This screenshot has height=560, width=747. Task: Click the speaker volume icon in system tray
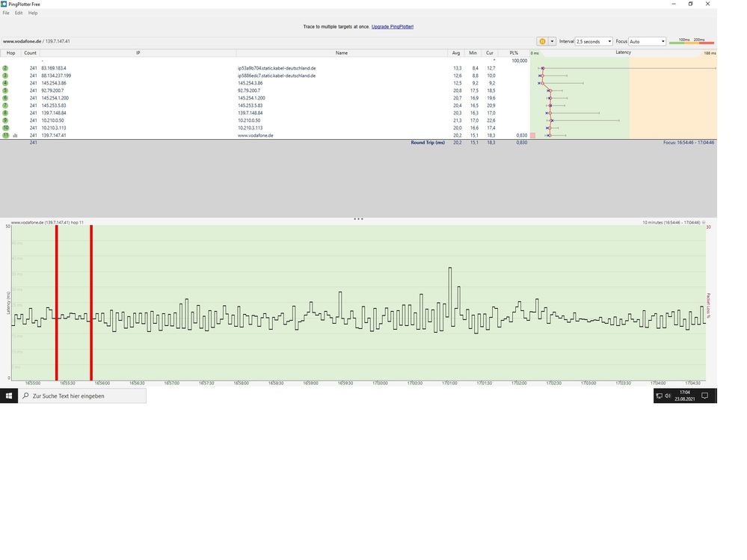[x=668, y=396]
